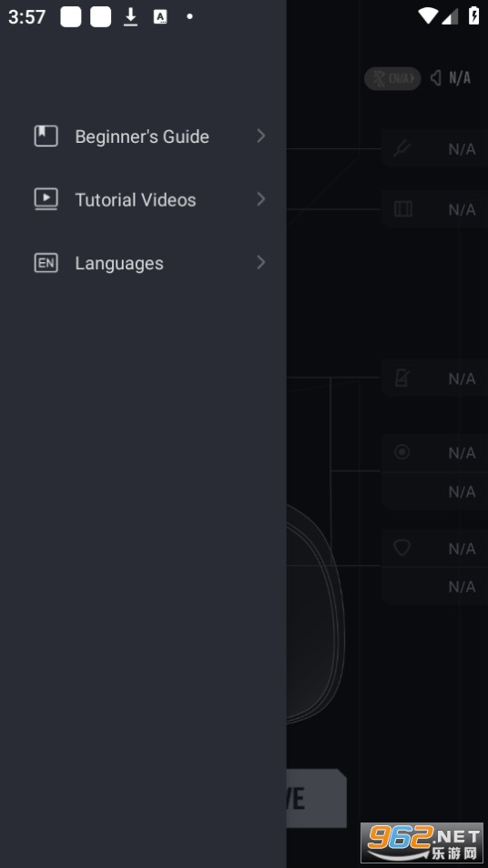Click the Beginner's Guide bookmark icon
This screenshot has height=868, width=488.
[x=46, y=136]
